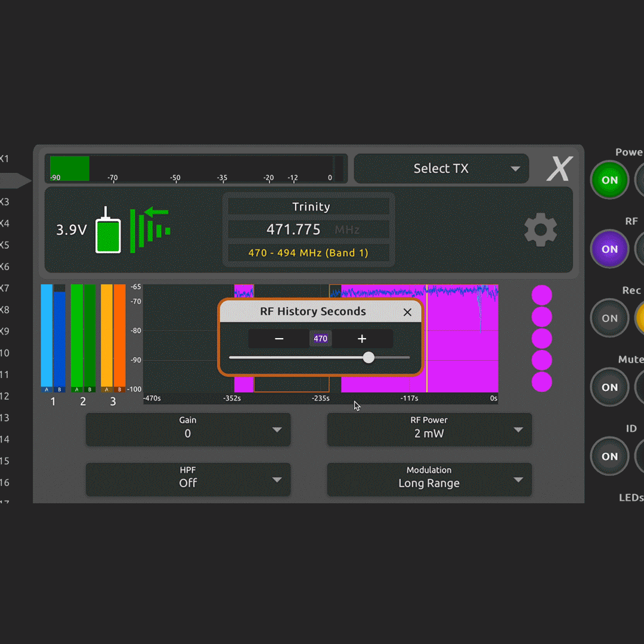This screenshot has width=644, height=644.
Task: Click the bottom magenta circle indicator
Action: coord(541,382)
